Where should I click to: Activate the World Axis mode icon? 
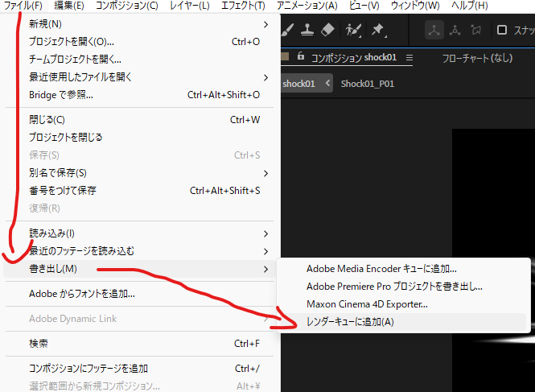pyautogui.click(x=455, y=31)
